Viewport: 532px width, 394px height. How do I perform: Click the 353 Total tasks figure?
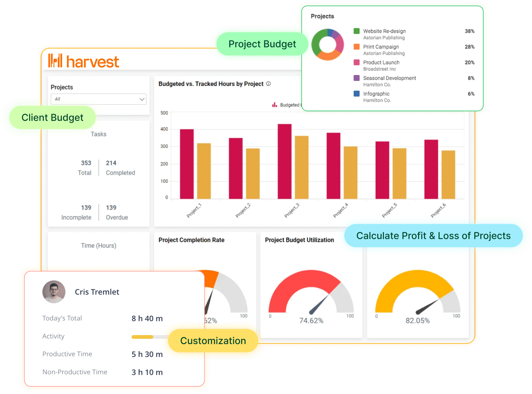pyautogui.click(x=86, y=163)
